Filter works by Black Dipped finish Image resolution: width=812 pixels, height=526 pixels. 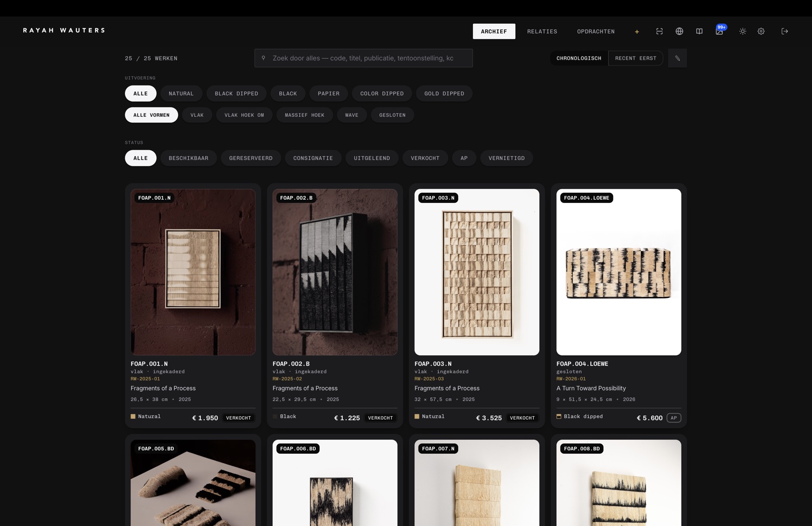236,94
